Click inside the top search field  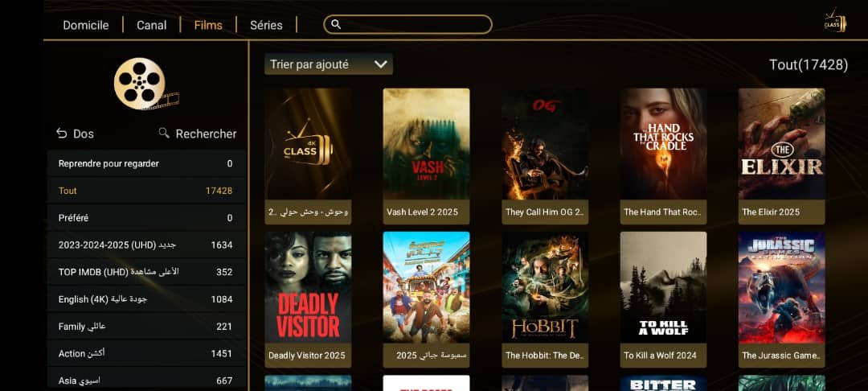(408, 24)
